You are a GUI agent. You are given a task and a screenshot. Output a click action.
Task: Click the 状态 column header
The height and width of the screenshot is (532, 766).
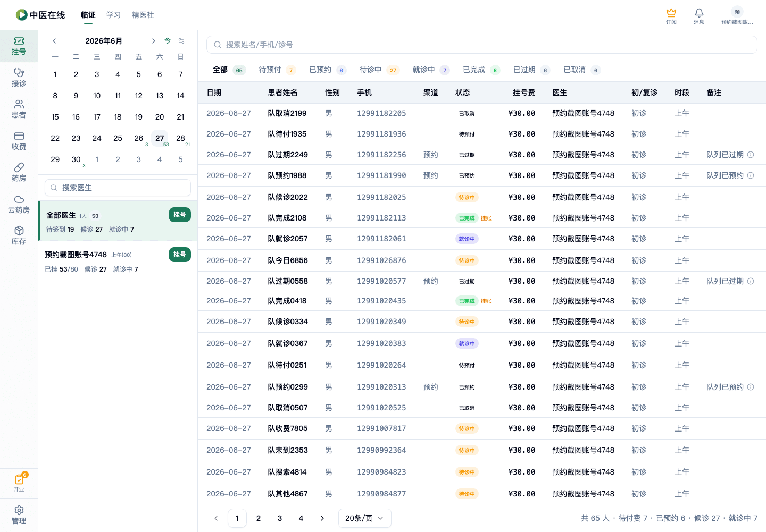[463, 92]
